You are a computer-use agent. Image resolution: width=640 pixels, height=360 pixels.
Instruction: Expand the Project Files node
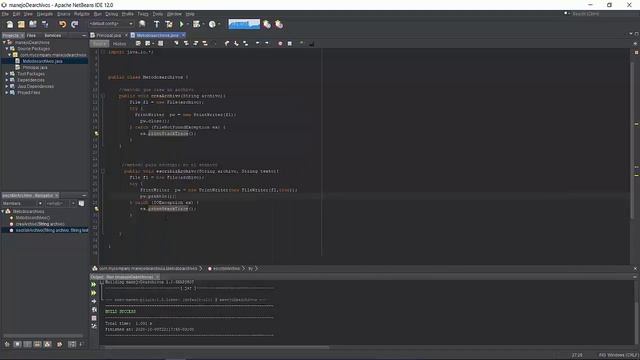click(x=7, y=93)
